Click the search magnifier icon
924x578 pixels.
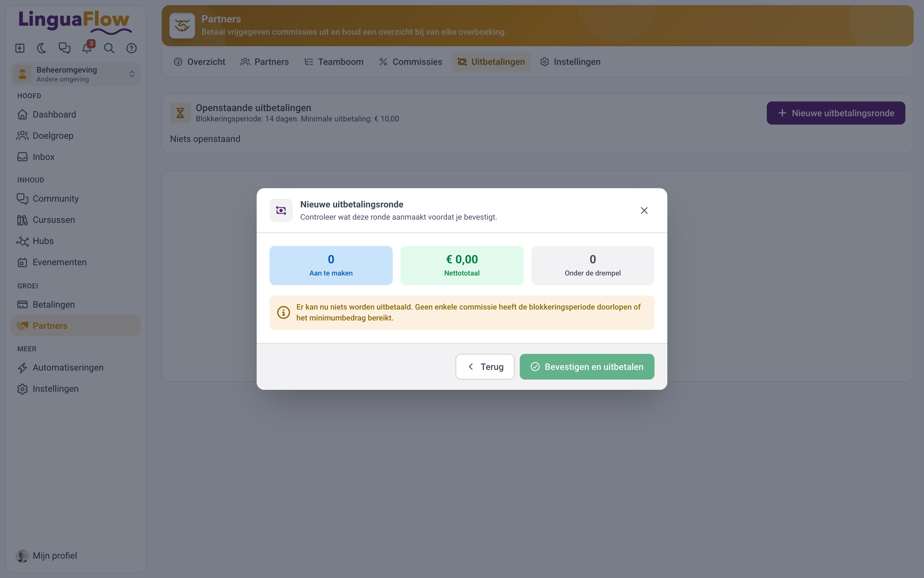[109, 48]
